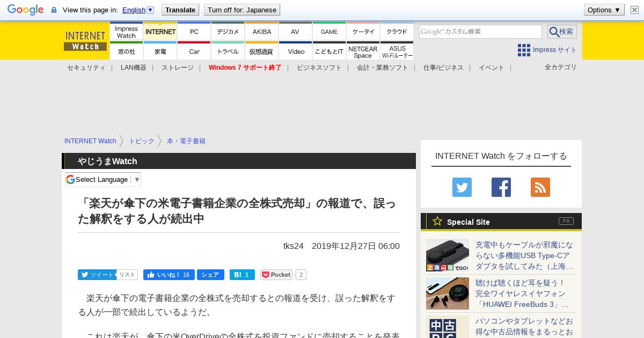Open USB Type-C adapter article thumbnail
The width and height of the screenshot is (644, 338).
point(448,255)
